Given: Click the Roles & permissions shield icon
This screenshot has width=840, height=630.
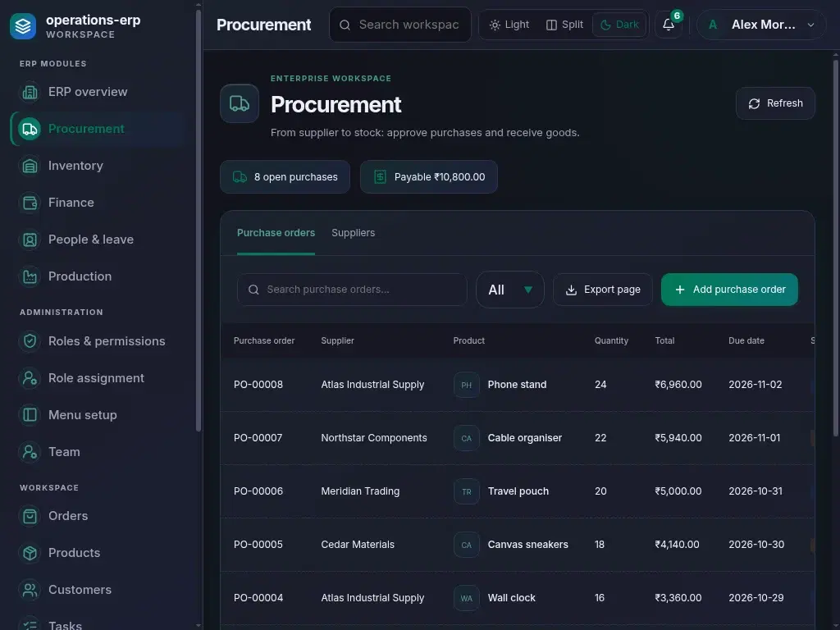Looking at the screenshot, I should [x=30, y=341].
